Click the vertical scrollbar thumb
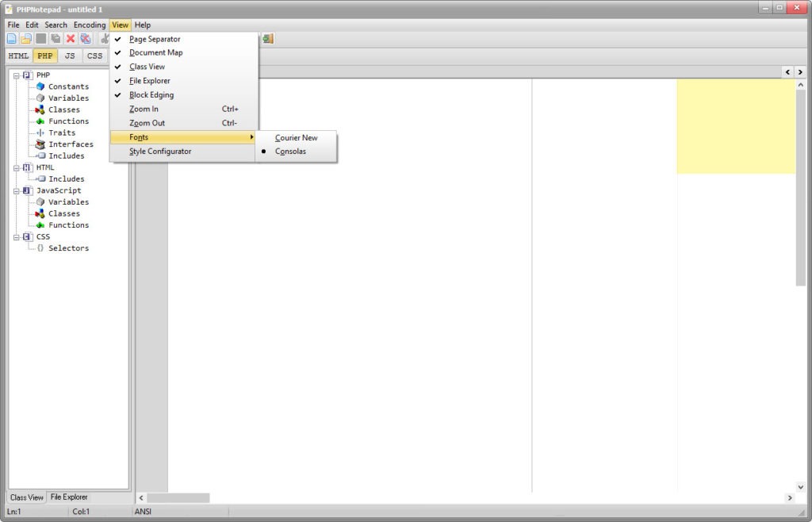Screen dimensions: 812x522 point(801,187)
